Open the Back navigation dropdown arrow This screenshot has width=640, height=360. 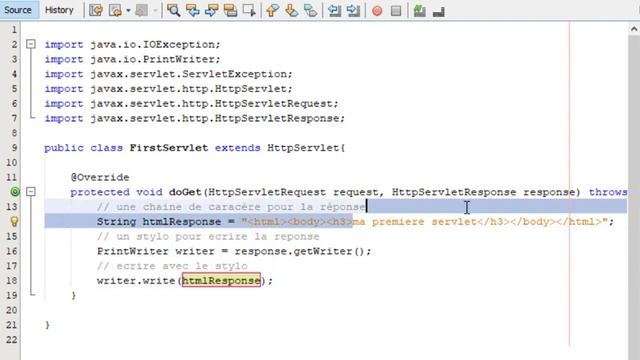[x=128, y=11]
